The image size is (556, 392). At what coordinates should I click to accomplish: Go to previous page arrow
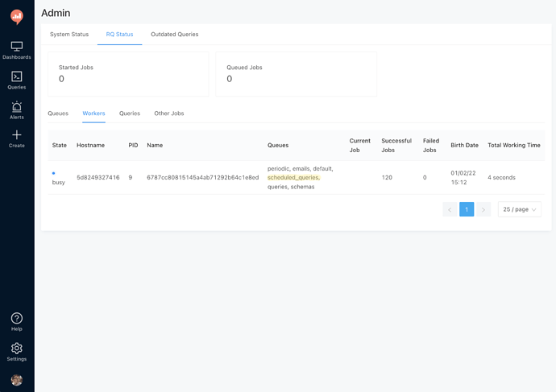(450, 209)
